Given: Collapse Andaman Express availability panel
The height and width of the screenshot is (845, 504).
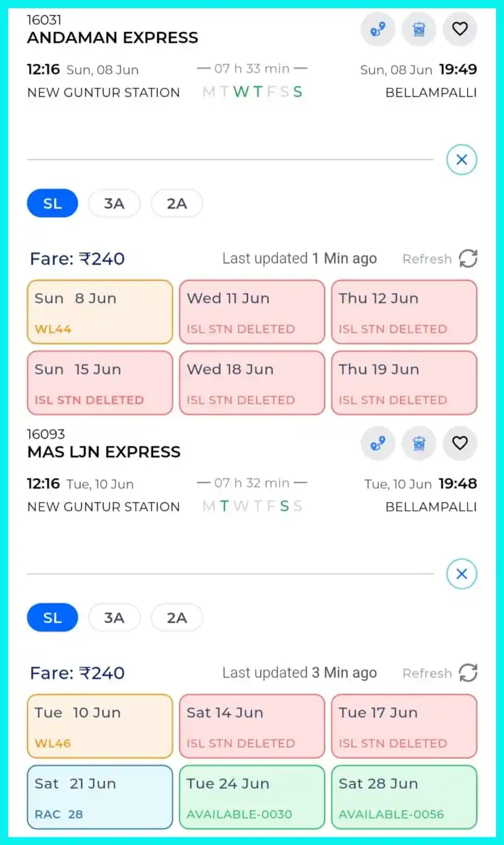Looking at the screenshot, I should (462, 160).
